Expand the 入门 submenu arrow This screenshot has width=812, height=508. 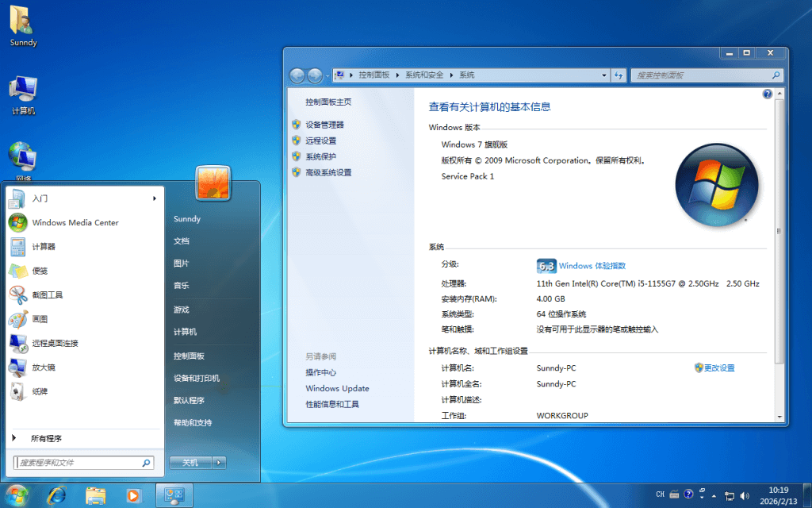pos(155,198)
